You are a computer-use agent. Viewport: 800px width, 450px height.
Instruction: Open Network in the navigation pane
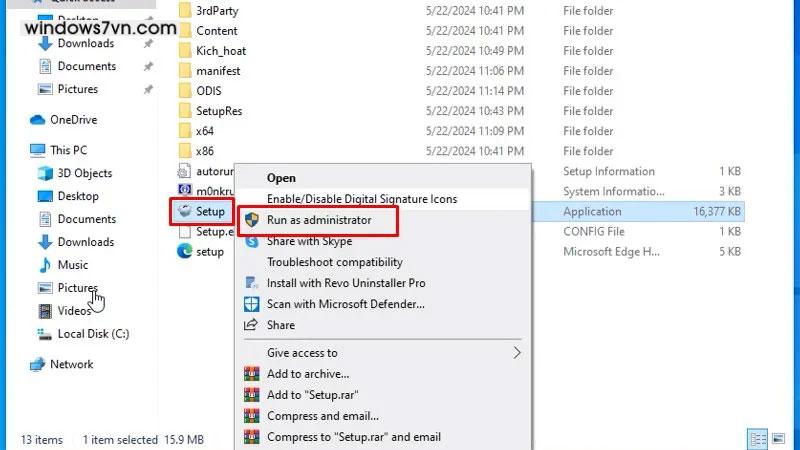[71, 364]
